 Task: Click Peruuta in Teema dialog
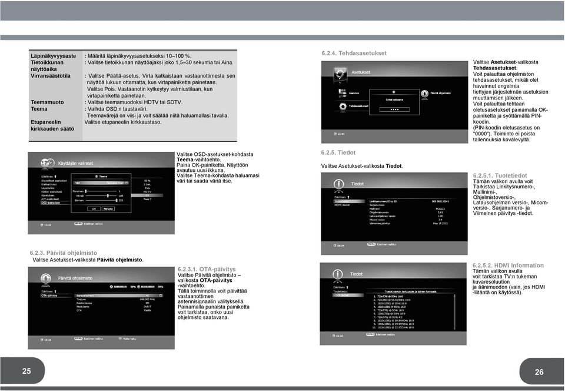pyautogui.click(x=108, y=208)
